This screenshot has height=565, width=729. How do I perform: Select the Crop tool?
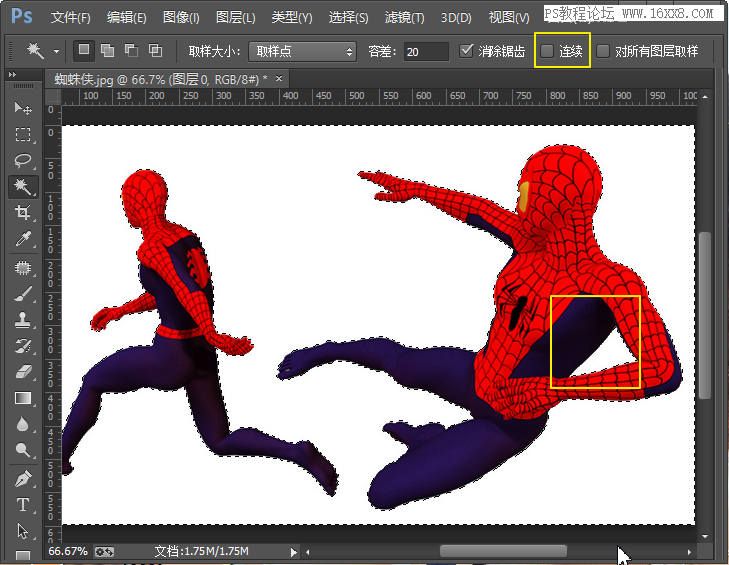pyautogui.click(x=22, y=213)
